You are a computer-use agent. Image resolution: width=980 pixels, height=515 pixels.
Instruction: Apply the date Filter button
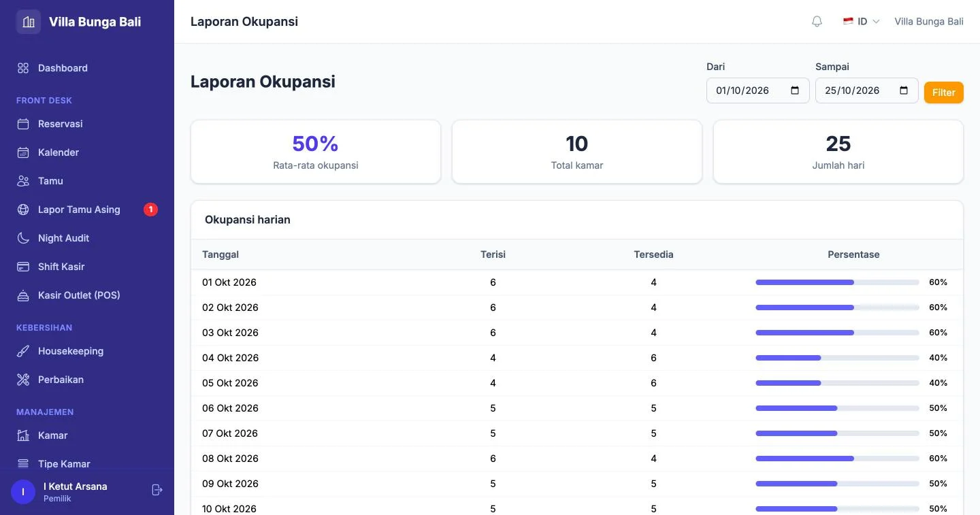pyautogui.click(x=943, y=93)
